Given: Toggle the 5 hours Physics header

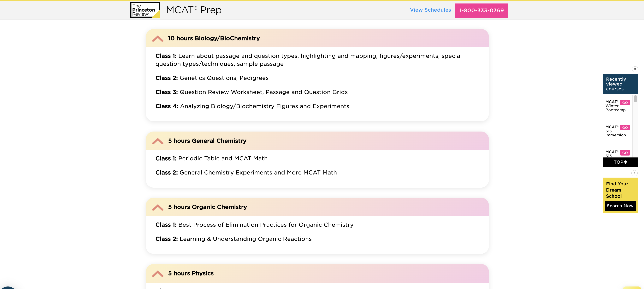Looking at the screenshot, I should click(191, 273).
